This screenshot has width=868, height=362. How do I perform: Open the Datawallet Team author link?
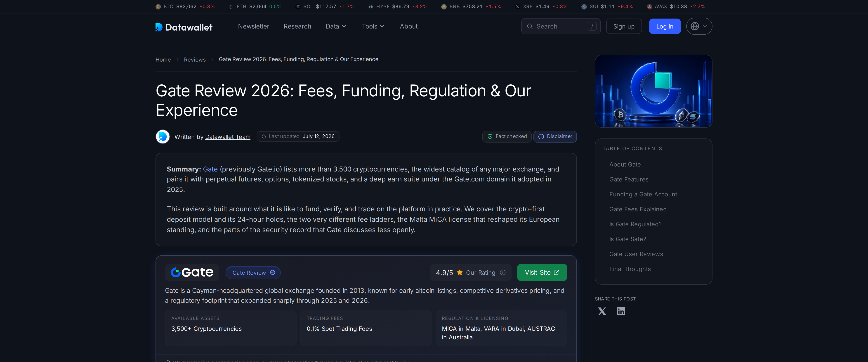point(228,137)
